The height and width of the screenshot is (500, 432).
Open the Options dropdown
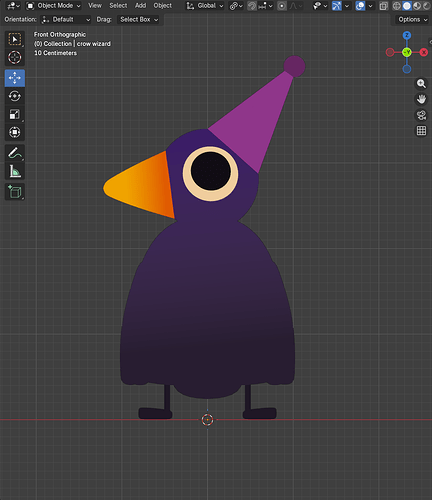[x=412, y=20]
